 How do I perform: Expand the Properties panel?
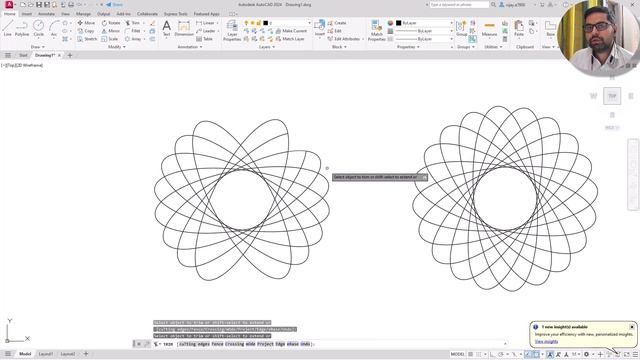[x=408, y=47]
